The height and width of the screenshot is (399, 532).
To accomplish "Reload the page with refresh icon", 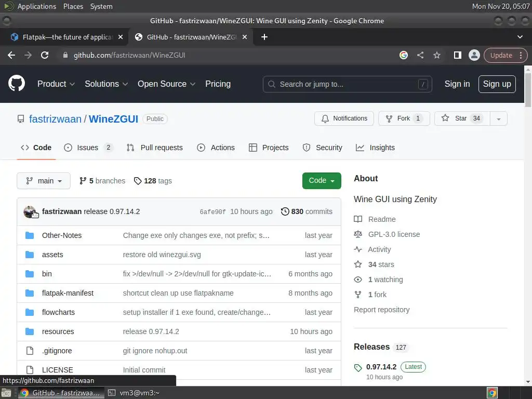I will pos(45,55).
